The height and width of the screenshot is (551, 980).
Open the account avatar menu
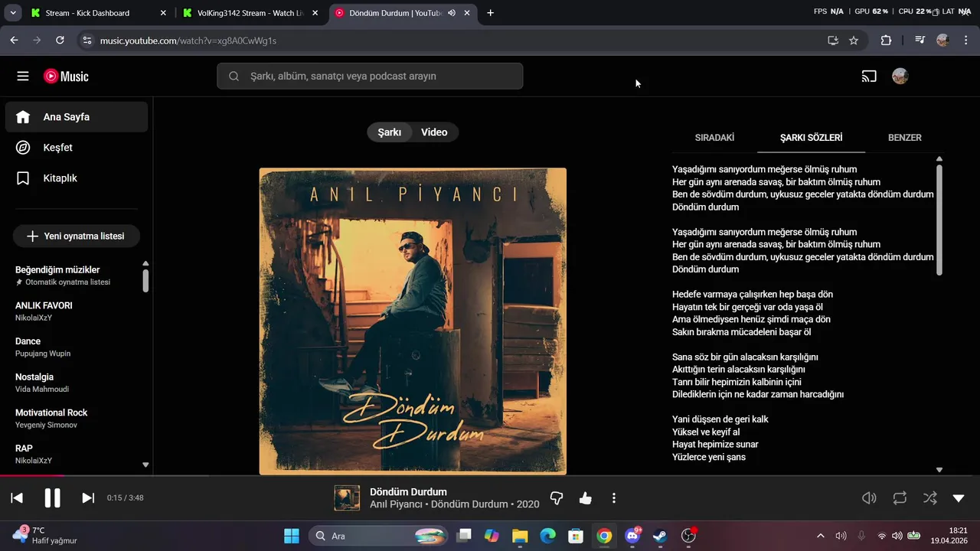[x=900, y=77]
